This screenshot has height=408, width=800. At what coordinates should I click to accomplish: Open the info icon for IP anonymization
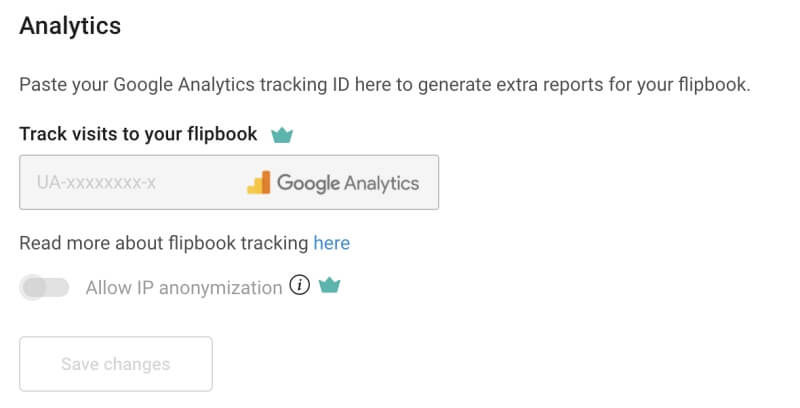[299, 285]
